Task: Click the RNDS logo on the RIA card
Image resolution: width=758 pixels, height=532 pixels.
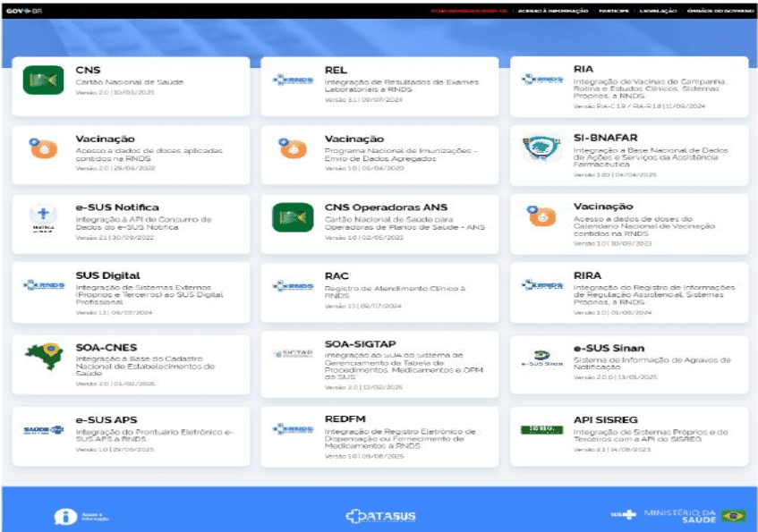Action: point(542,80)
